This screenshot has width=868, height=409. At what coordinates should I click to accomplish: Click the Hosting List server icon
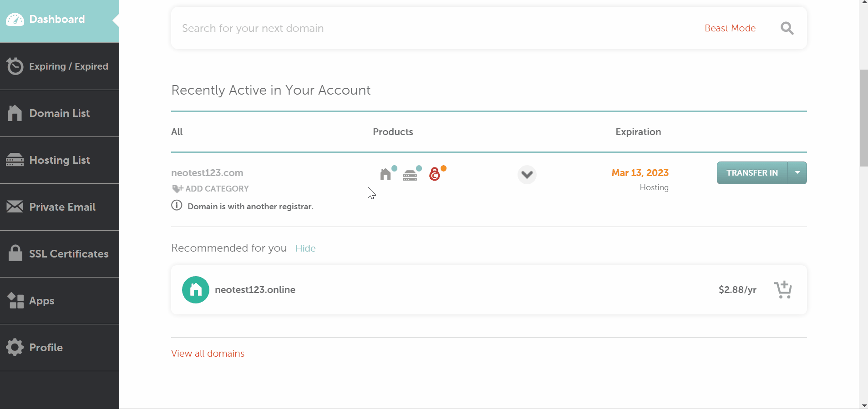pos(15,160)
